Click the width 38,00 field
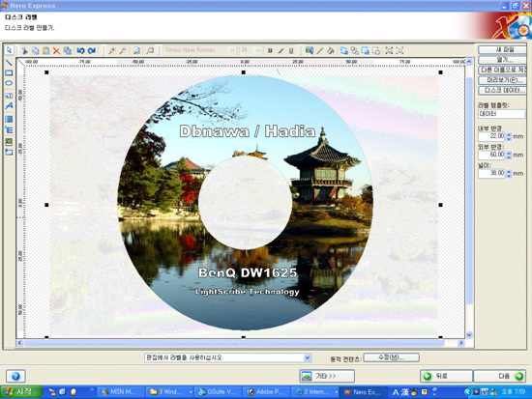Screen dimensions: 532x399 tap(491, 173)
